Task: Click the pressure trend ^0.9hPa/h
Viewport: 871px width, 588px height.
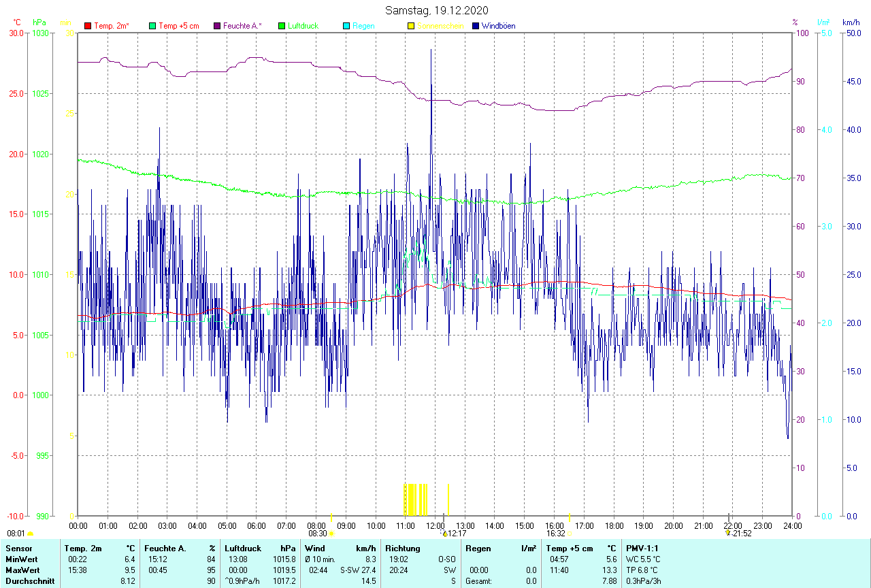Action: [x=244, y=581]
